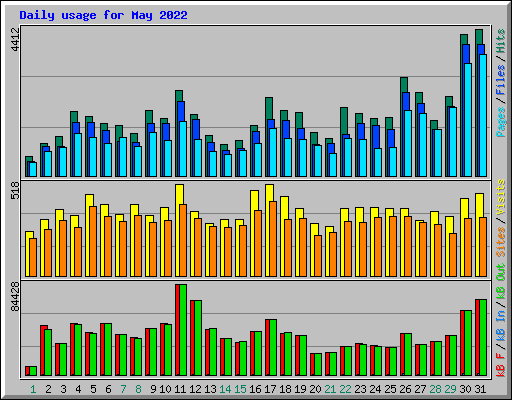Click the green kB Out bar for day 12
The width and height of the screenshot is (512, 400).
click(x=198, y=338)
